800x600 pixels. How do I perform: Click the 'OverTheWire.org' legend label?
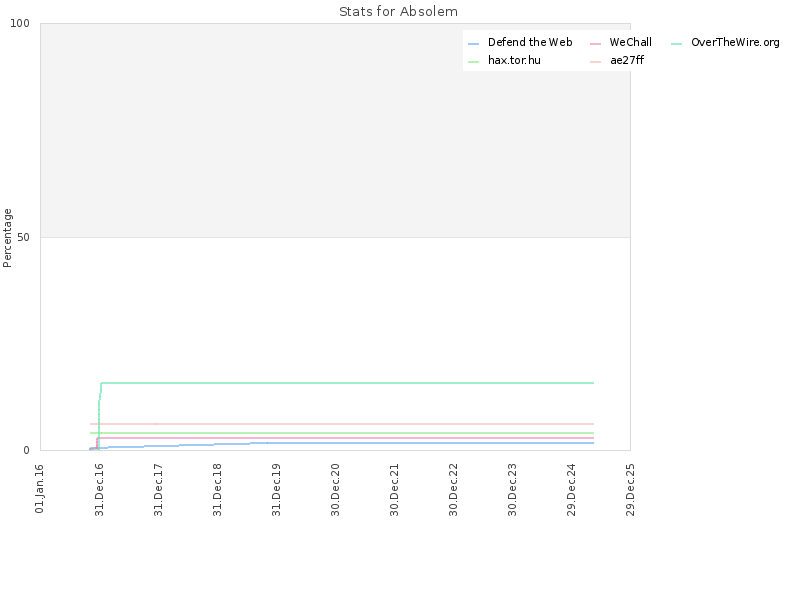click(735, 42)
